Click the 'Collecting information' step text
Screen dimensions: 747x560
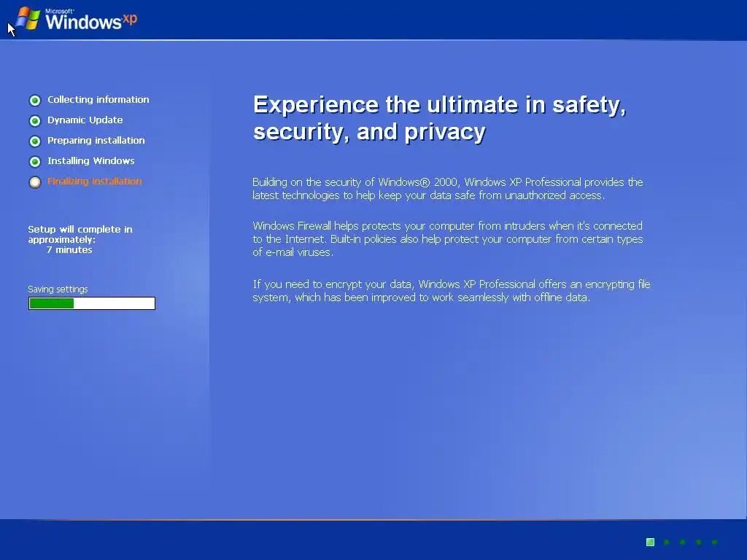pyautogui.click(x=98, y=99)
